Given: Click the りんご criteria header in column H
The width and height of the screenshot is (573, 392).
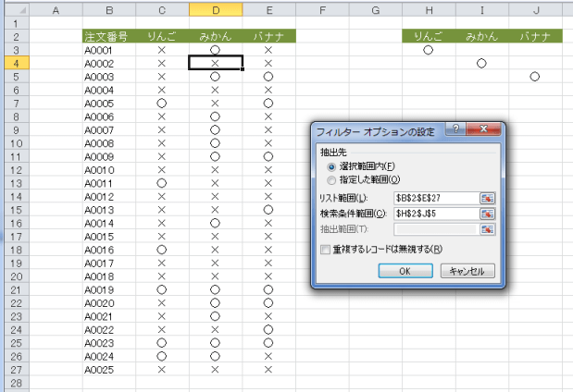Looking at the screenshot, I should 428,36.
